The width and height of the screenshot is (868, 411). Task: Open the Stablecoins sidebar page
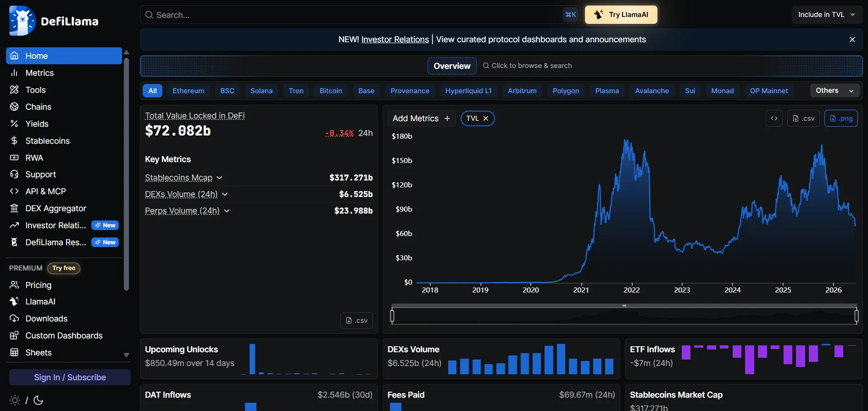(x=64, y=141)
